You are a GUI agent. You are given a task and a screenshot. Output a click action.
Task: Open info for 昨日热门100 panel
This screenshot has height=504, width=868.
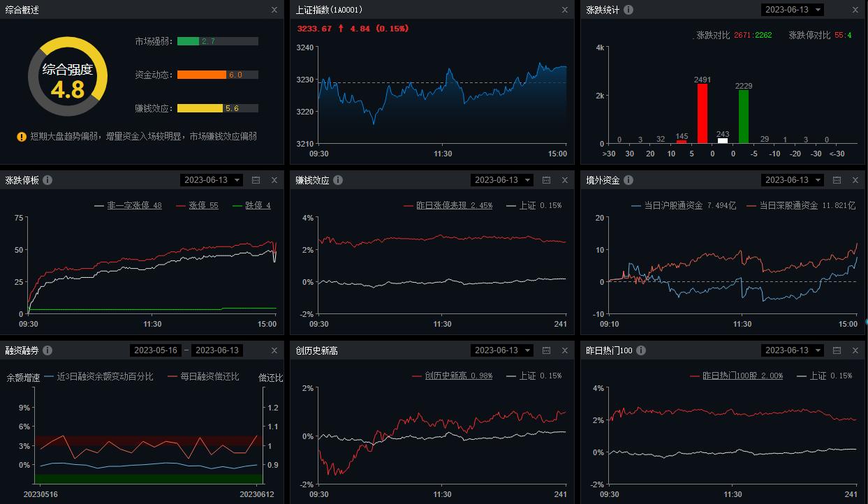tap(640, 350)
